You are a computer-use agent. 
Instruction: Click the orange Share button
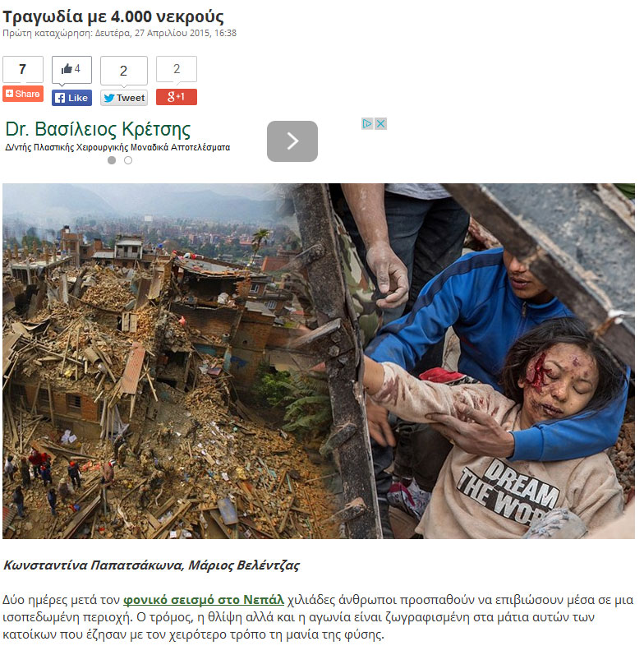click(x=23, y=94)
